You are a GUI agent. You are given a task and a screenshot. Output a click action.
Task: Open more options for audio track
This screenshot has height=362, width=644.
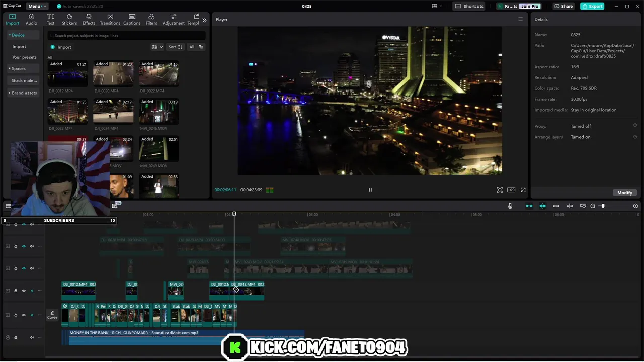pyautogui.click(x=40, y=337)
